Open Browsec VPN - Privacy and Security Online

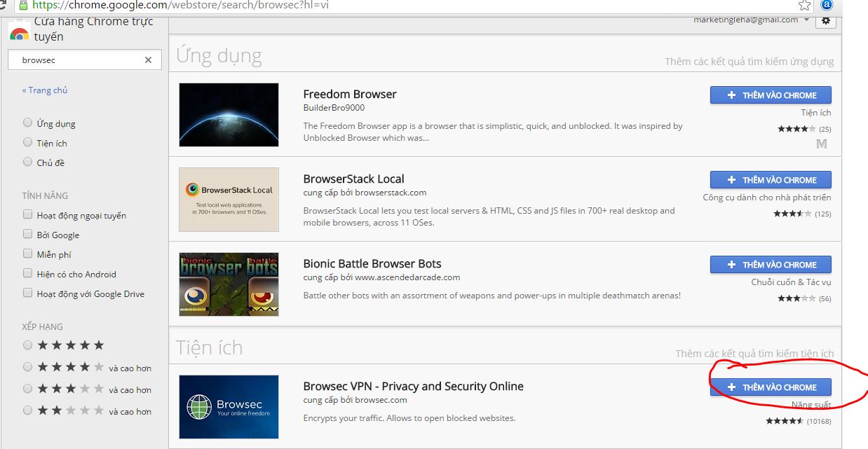tap(414, 387)
